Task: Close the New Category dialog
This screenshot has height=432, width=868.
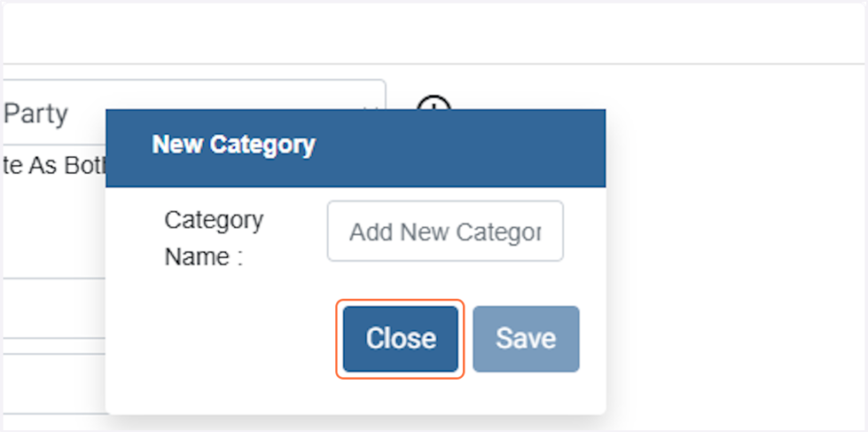Action: point(401,339)
